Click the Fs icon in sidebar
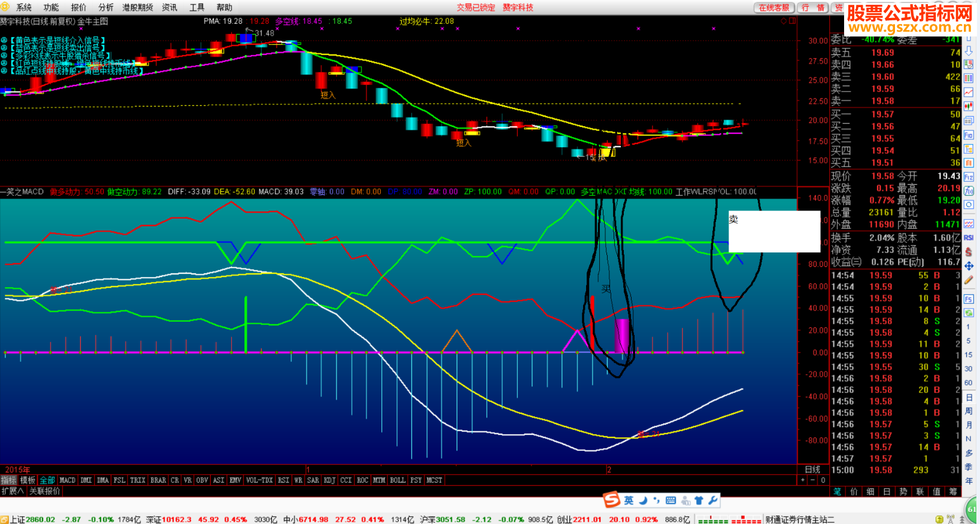This screenshot has width=980, height=524. 969,299
